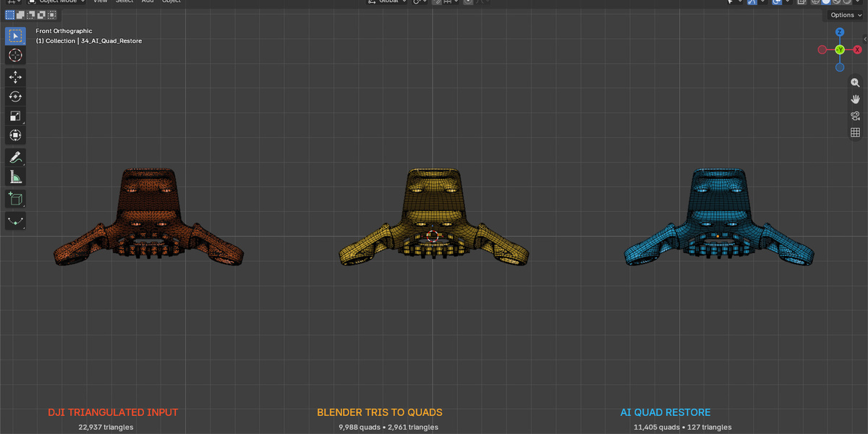This screenshot has height=434, width=868.
Task: Click the "BLENDER TRIS TO QUADS" label
Action: pos(380,412)
